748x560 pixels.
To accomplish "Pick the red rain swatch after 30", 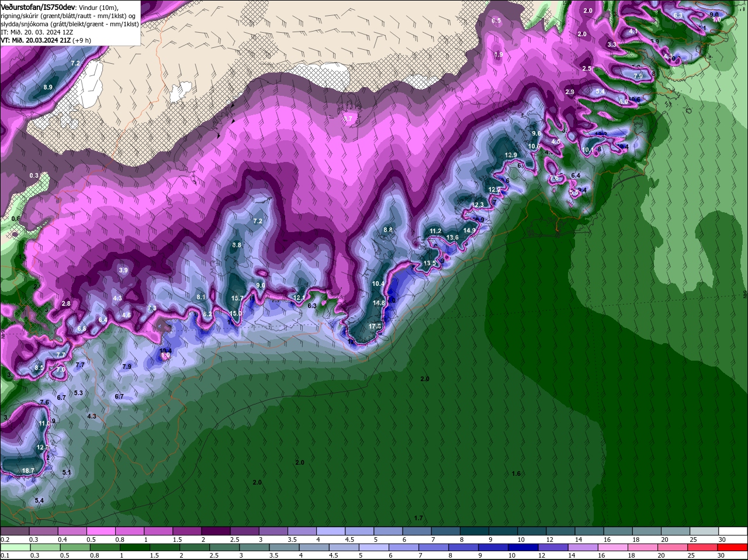I will pos(733,547).
